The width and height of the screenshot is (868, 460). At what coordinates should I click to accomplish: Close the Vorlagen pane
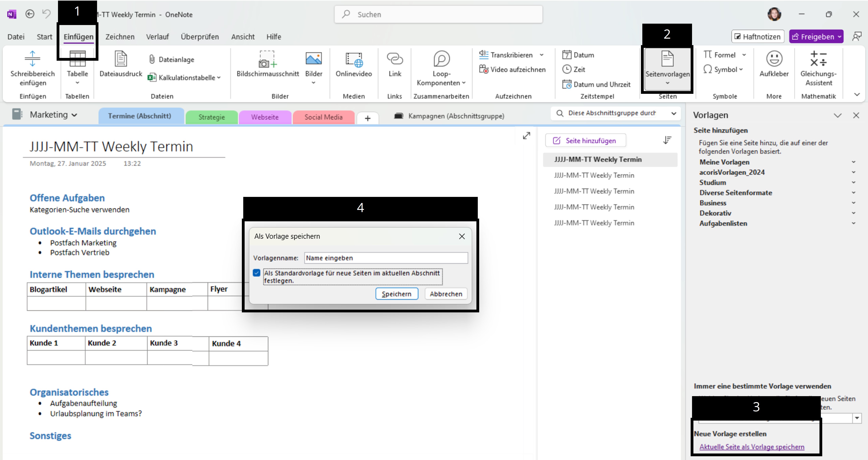tap(856, 115)
